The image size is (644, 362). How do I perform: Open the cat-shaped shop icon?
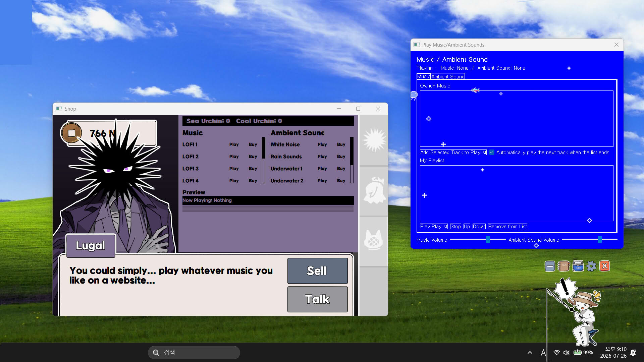(x=373, y=240)
